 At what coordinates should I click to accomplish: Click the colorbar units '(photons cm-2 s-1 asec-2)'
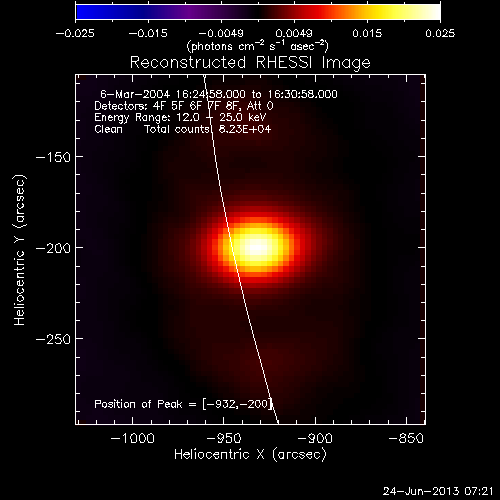click(x=257, y=46)
